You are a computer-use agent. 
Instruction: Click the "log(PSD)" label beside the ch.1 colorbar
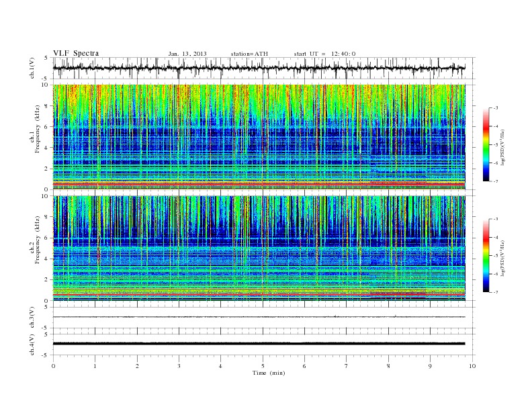point(502,148)
